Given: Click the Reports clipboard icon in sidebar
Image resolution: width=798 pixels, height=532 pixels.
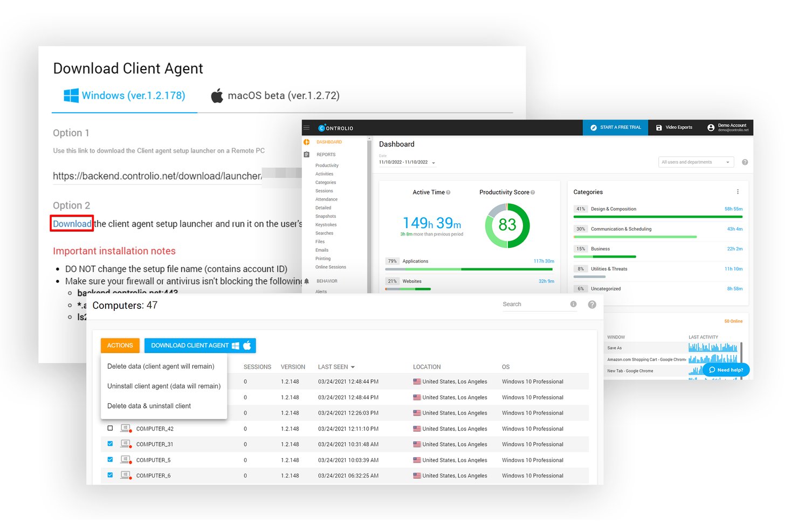Looking at the screenshot, I should click(307, 155).
